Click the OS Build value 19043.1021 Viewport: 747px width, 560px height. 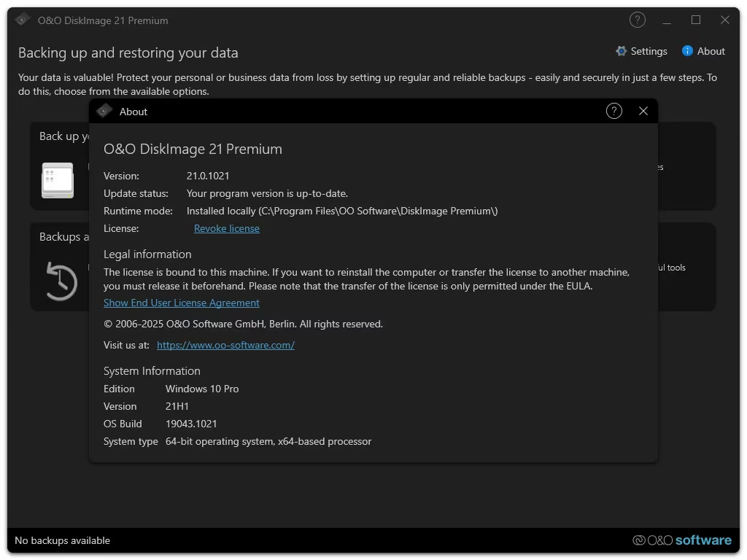pos(191,424)
